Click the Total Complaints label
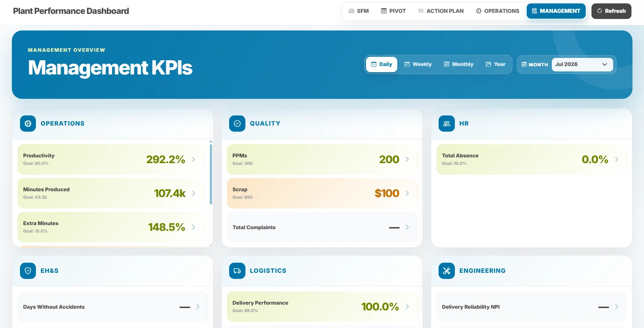Image resolution: width=644 pixels, height=328 pixels. 254,227
